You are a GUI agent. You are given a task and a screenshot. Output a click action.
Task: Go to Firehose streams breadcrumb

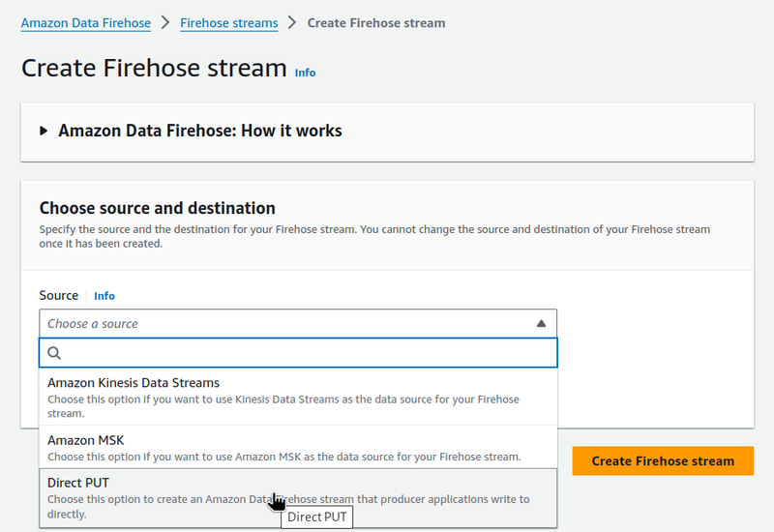click(229, 23)
